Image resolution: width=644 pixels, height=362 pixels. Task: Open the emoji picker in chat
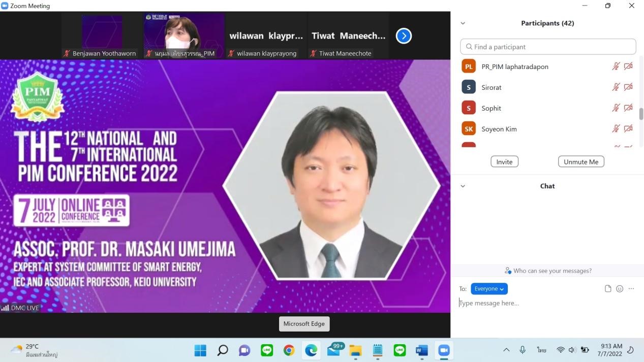pos(620,288)
